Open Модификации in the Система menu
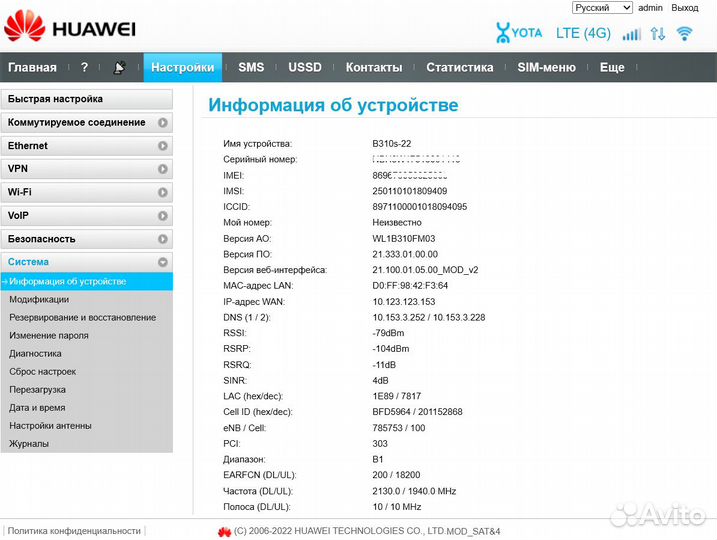Viewport: 717px width, 540px height. point(39,299)
